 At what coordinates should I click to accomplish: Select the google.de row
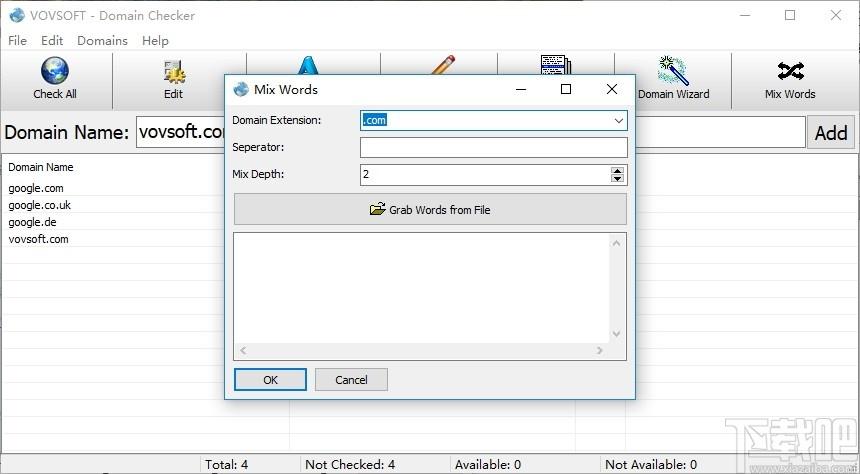(32, 222)
